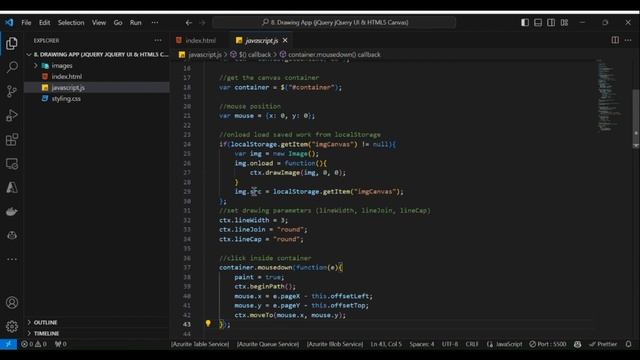Go forward with the navigation arrow
Screen dimensions: 640x360
pyautogui.click(x=202, y=23)
